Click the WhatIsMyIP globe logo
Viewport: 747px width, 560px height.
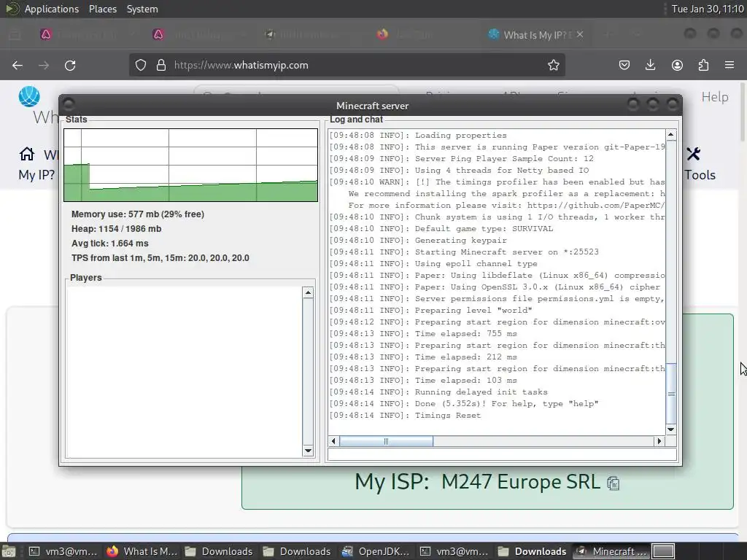(29, 96)
